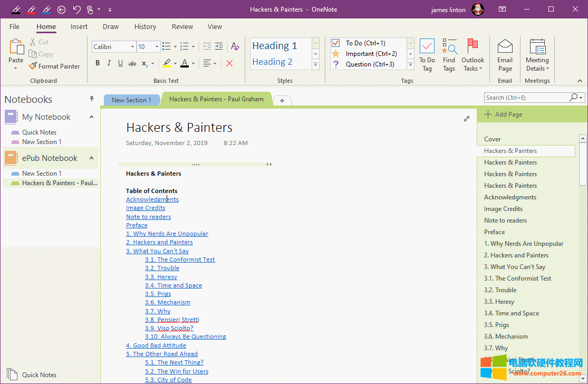
Task: Open the Font Color swatch menu
Action: 186,63
